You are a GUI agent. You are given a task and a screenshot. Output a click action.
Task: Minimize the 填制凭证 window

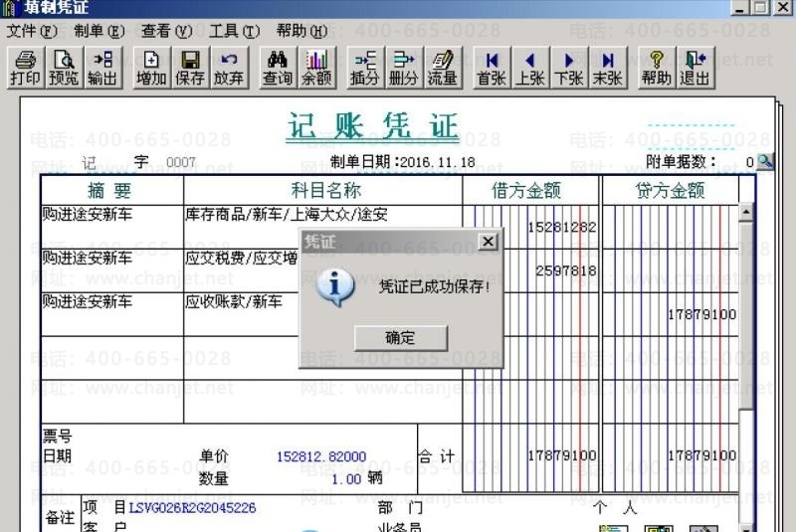[740, 7]
